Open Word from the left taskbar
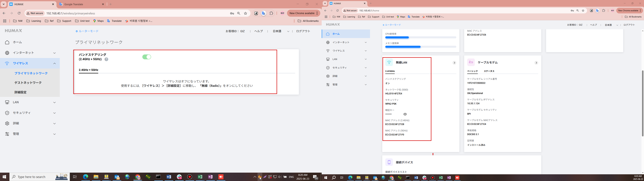 tap(169, 177)
